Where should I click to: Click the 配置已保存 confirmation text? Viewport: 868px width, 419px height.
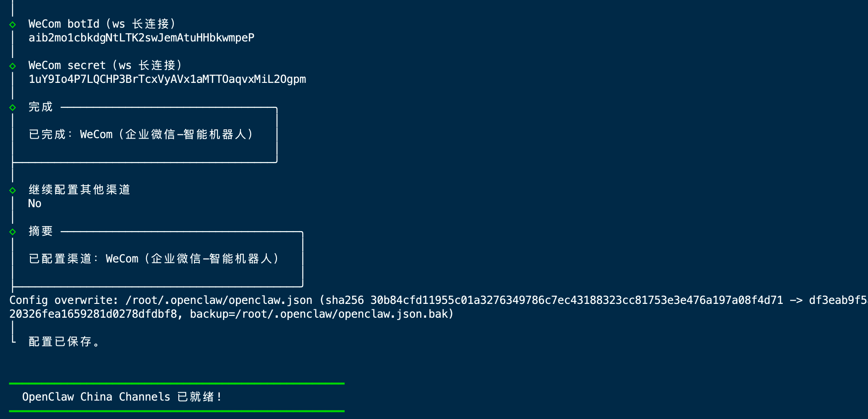tap(64, 342)
